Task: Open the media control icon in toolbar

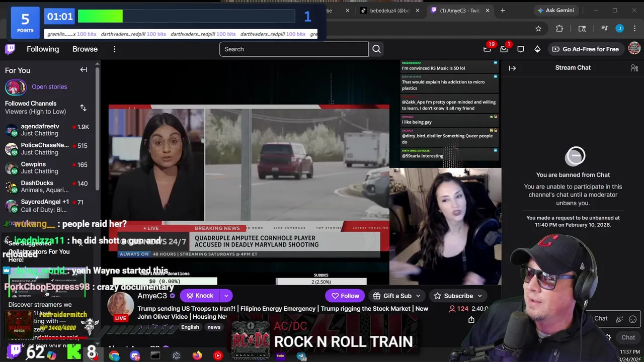Action: [605, 29]
